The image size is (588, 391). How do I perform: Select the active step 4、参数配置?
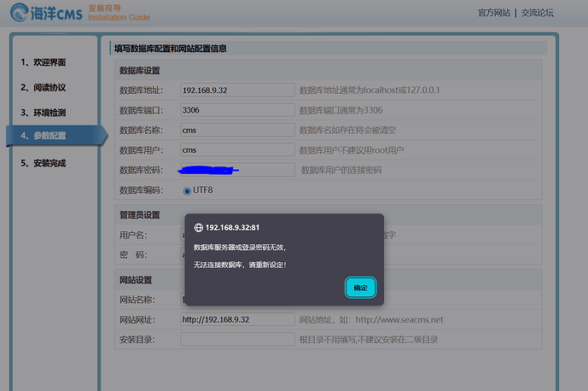[x=44, y=136]
